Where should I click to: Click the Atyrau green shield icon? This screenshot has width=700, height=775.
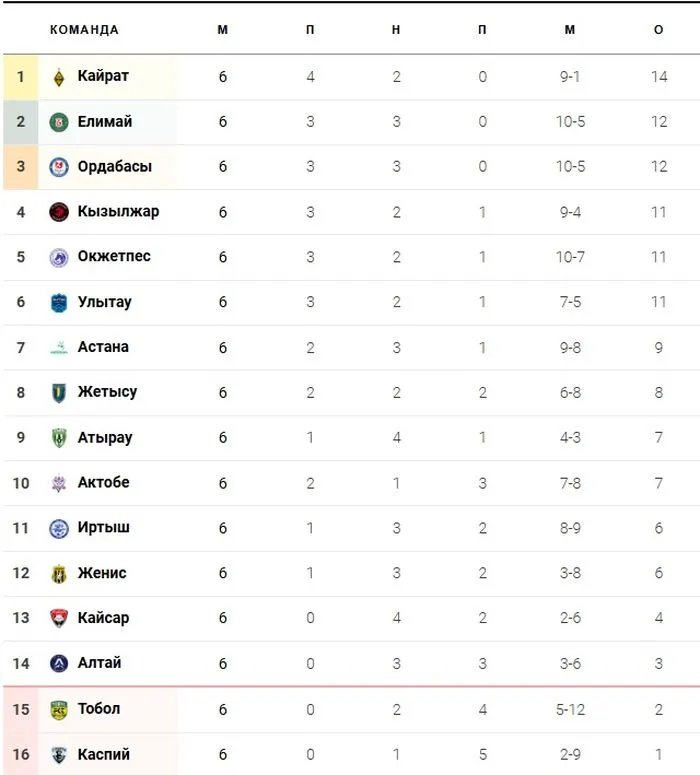59,438
